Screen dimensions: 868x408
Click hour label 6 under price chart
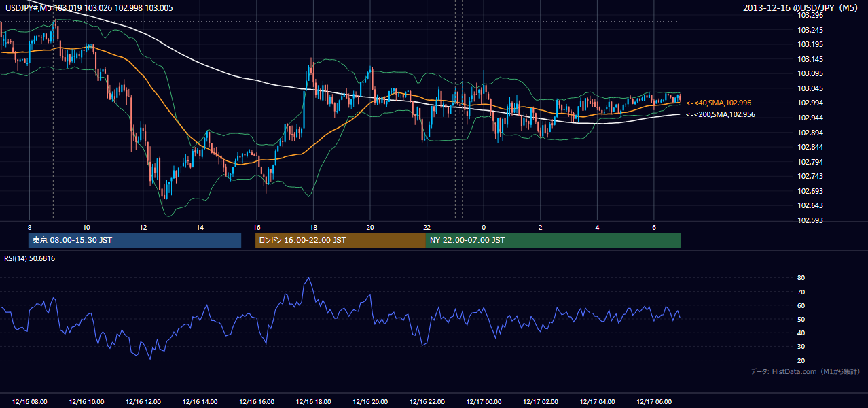[x=654, y=227]
